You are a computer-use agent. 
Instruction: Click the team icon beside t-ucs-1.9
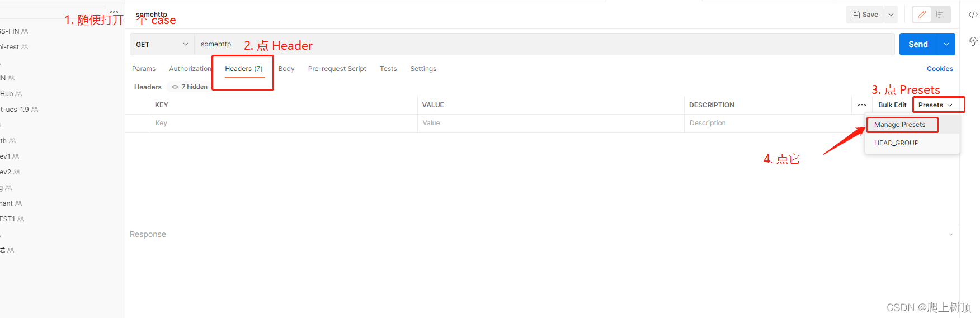(x=35, y=110)
